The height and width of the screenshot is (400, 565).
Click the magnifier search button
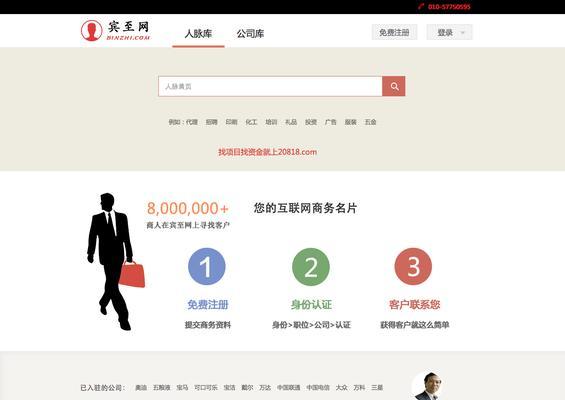[394, 86]
